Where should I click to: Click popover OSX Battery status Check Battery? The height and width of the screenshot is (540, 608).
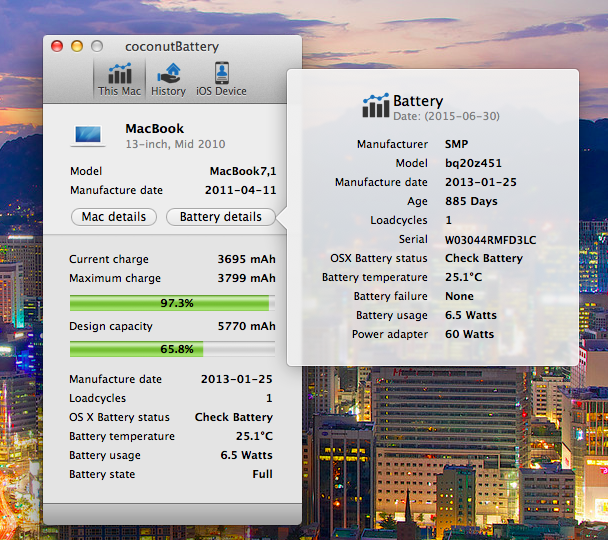point(484,258)
